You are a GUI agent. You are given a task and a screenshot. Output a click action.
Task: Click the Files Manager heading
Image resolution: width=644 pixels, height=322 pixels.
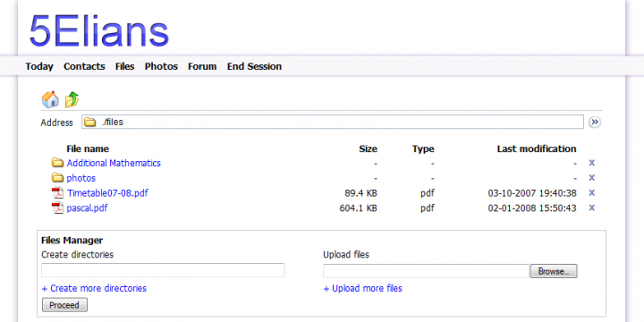(x=72, y=241)
